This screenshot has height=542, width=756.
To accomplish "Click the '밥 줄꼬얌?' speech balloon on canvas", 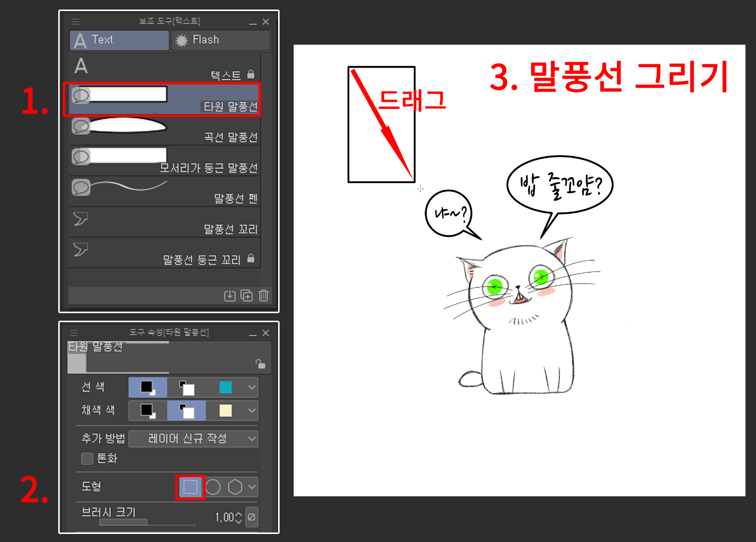I will pyautogui.click(x=559, y=196).
